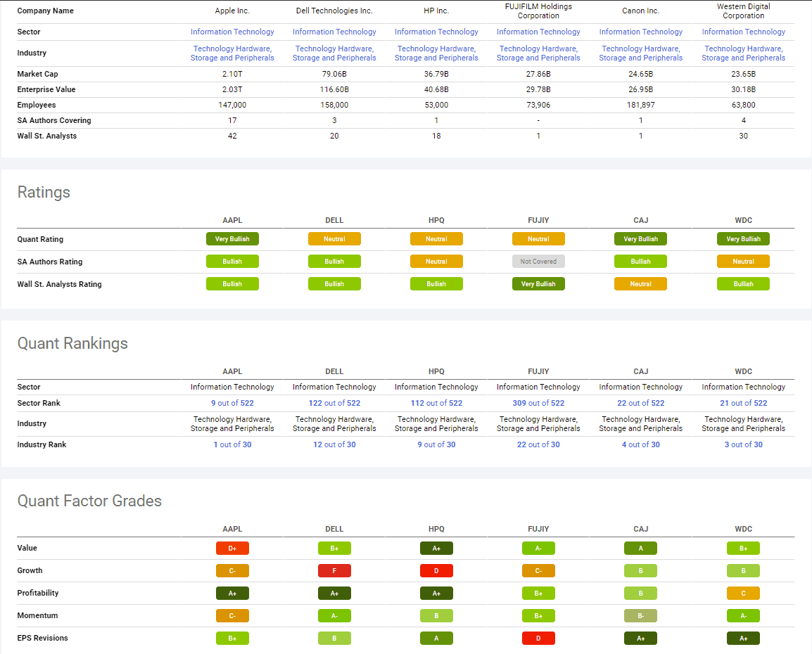
Task: Click FUJIY Wall St. Very Bullish badge
Action: (538, 284)
